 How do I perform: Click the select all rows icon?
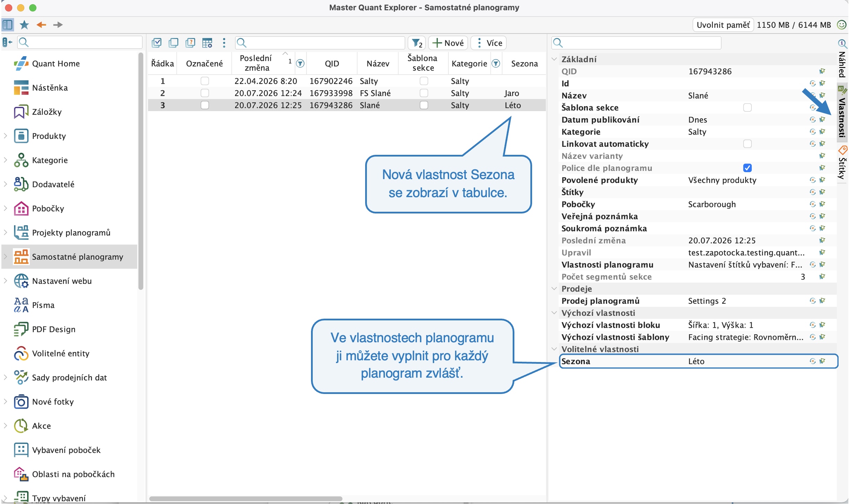(157, 43)
